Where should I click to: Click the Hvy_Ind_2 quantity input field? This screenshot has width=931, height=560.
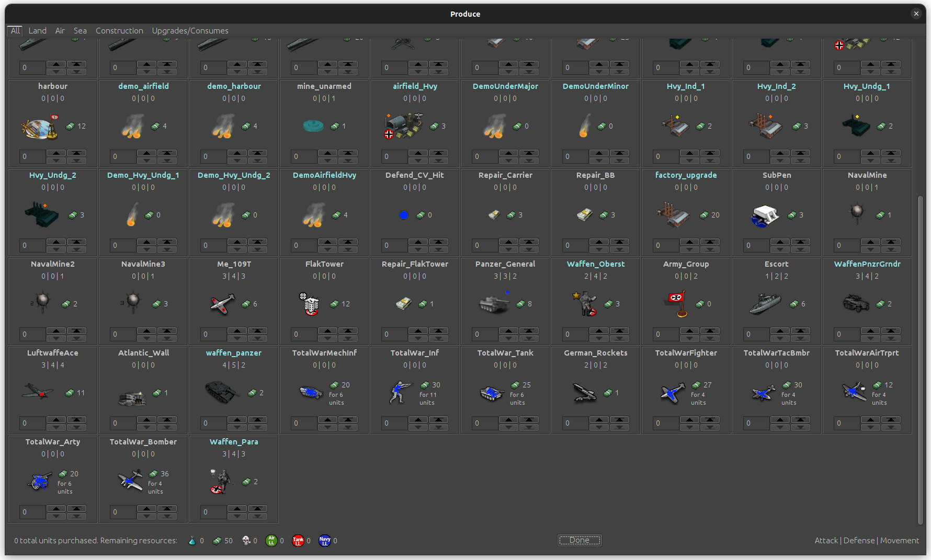756,156
